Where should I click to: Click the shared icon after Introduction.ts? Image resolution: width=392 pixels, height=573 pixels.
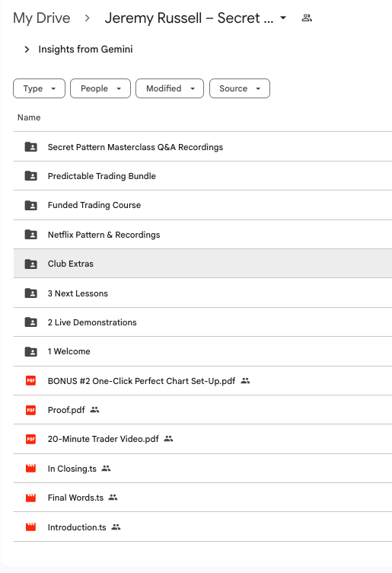tap(116, 527)
